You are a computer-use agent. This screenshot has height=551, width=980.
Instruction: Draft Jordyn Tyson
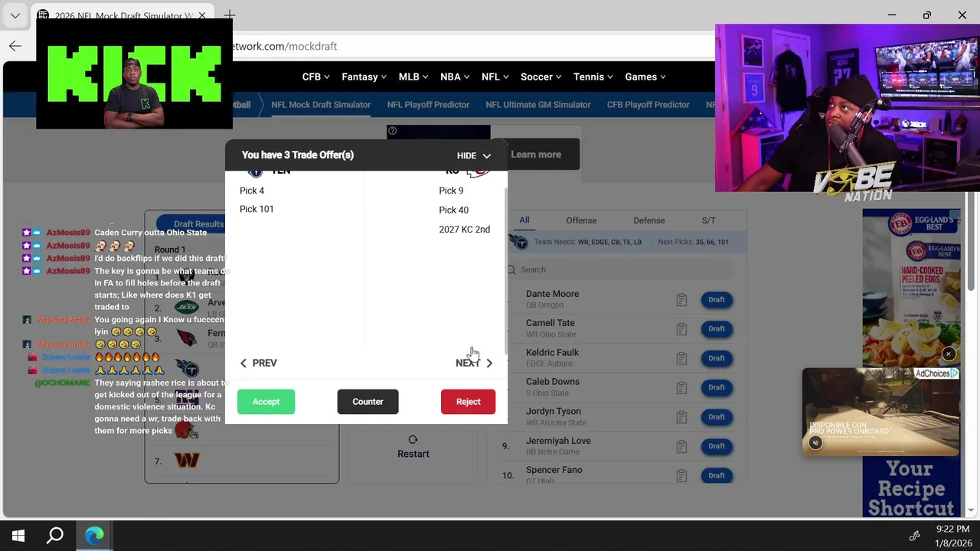[x=717, y=417]
